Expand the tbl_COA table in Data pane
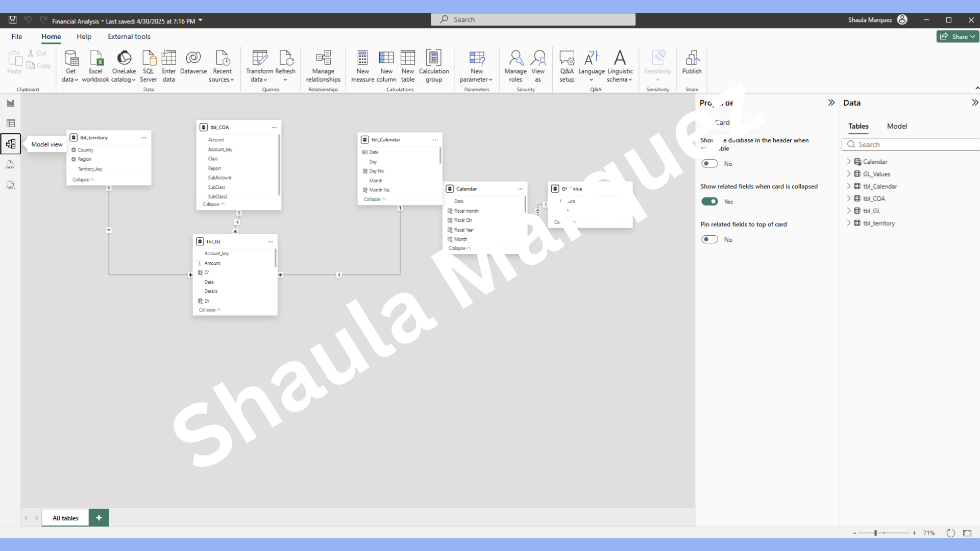Image resolution: width=980 pixels, height=551 pixels. 849,198
